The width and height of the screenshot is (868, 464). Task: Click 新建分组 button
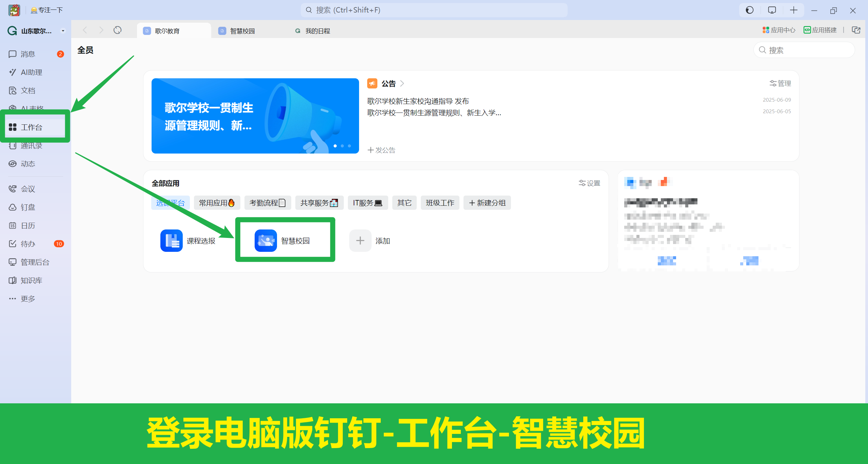[x=487, y=203]
